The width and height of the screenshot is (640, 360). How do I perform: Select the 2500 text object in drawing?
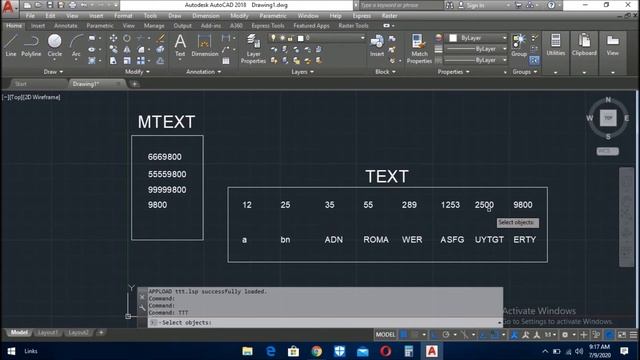(484, 205)
